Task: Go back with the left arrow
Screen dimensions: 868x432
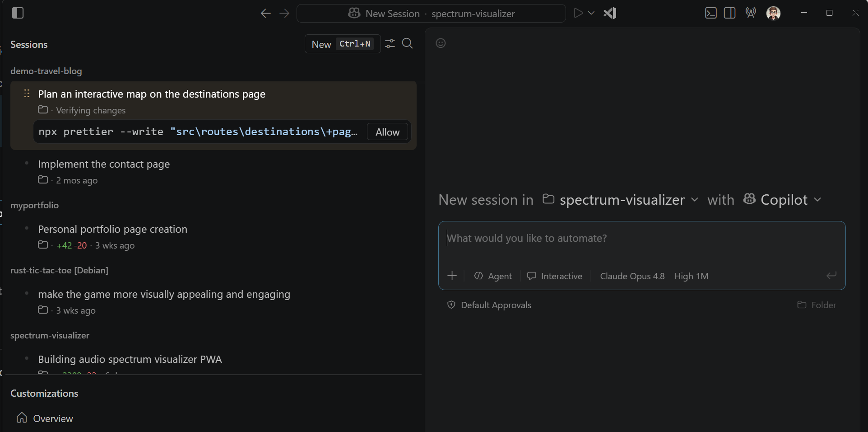Action: click(265, 14)
